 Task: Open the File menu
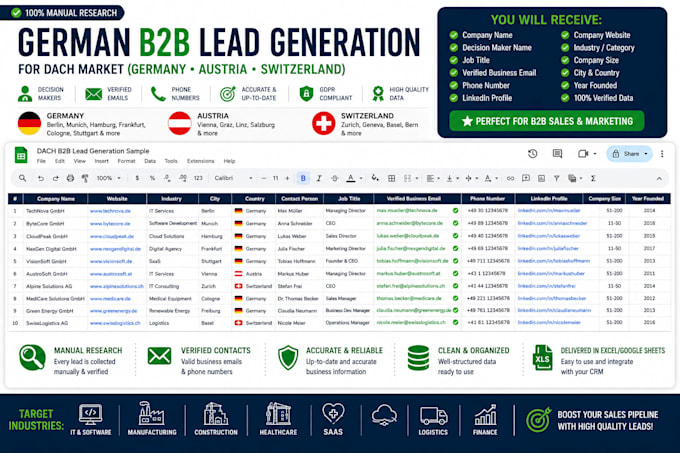[x=41, y=161]
